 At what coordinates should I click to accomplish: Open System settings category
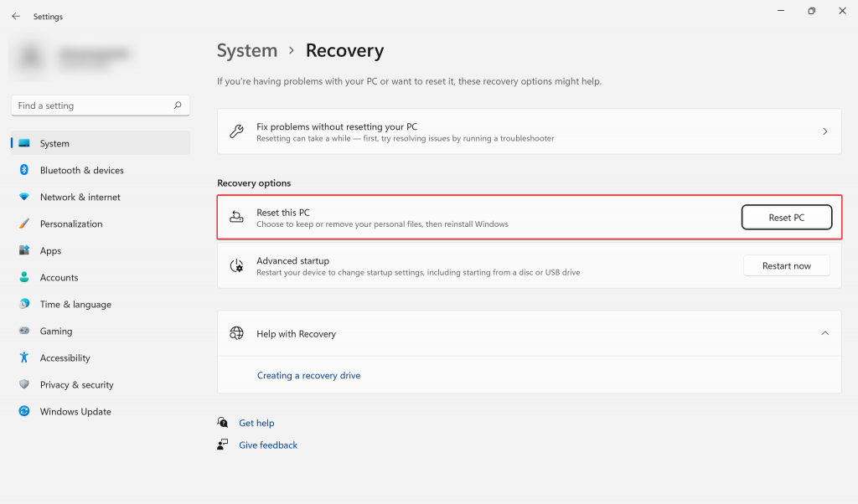(101, 143)
